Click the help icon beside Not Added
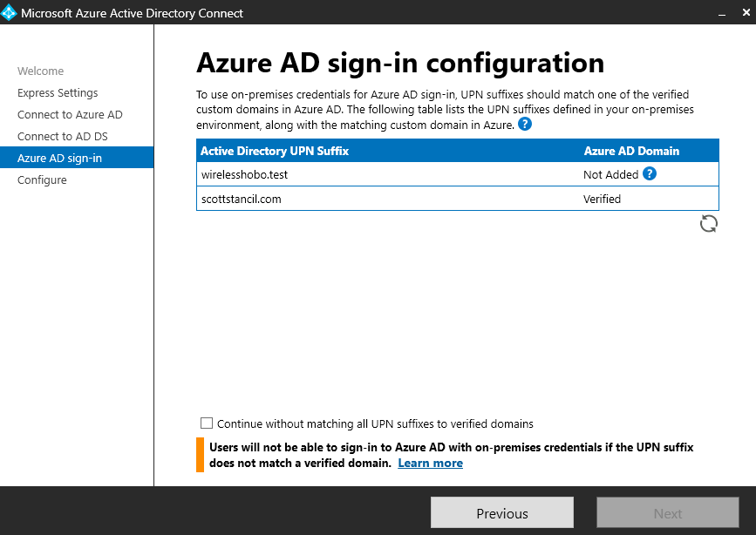756x535 pixels. coord(650,174)
